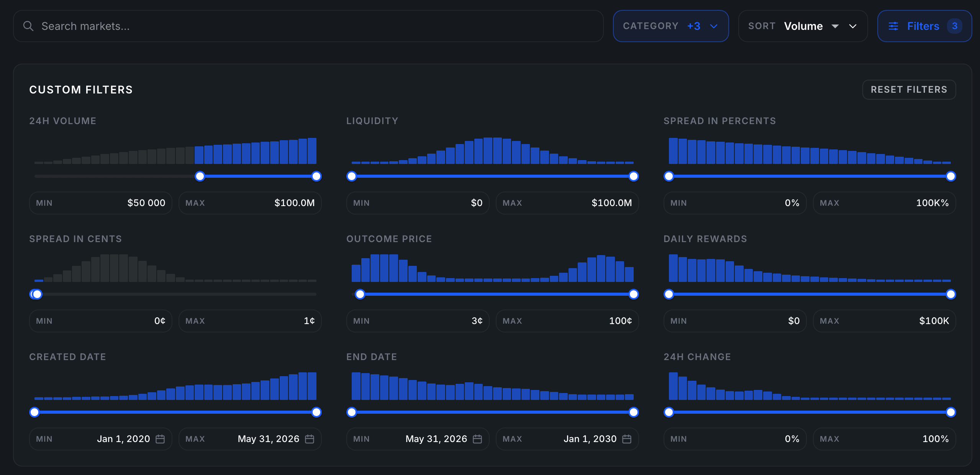Click the Custom Filters heading

pos(81,90)
